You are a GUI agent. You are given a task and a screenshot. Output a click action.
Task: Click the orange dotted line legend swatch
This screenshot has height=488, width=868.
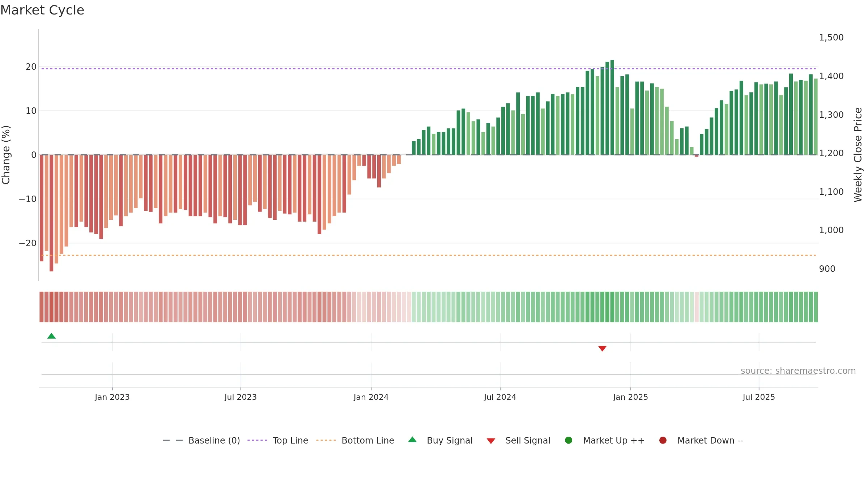[x=326, y=440]
